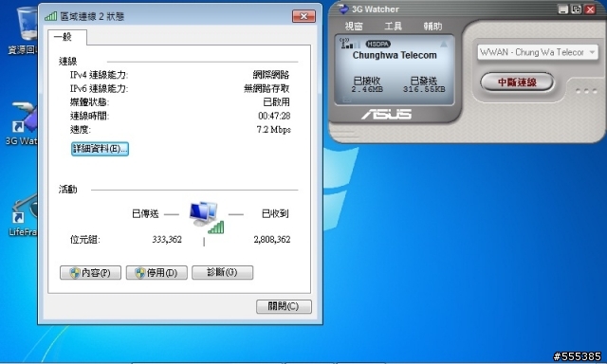The height and width of the screenshot is (364, 607).
Task: Click the 已發送 316.55KB value
Action: (424, 89)
